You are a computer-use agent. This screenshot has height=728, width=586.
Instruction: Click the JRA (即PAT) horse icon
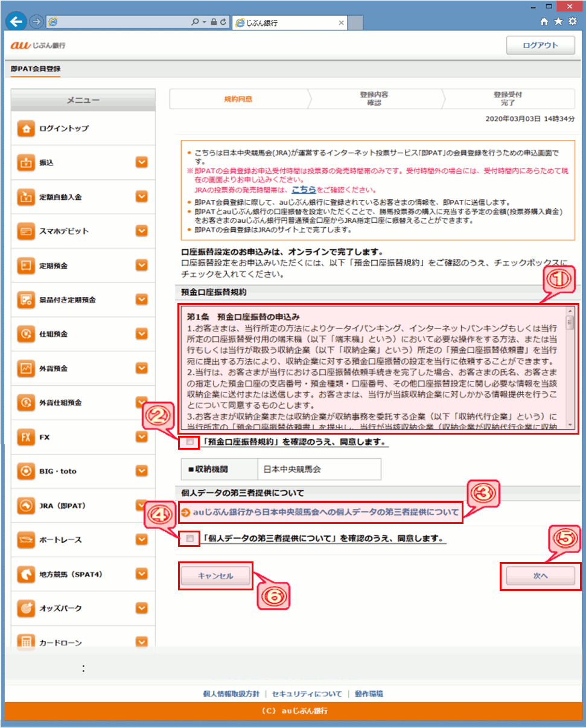tap(25, 505)
